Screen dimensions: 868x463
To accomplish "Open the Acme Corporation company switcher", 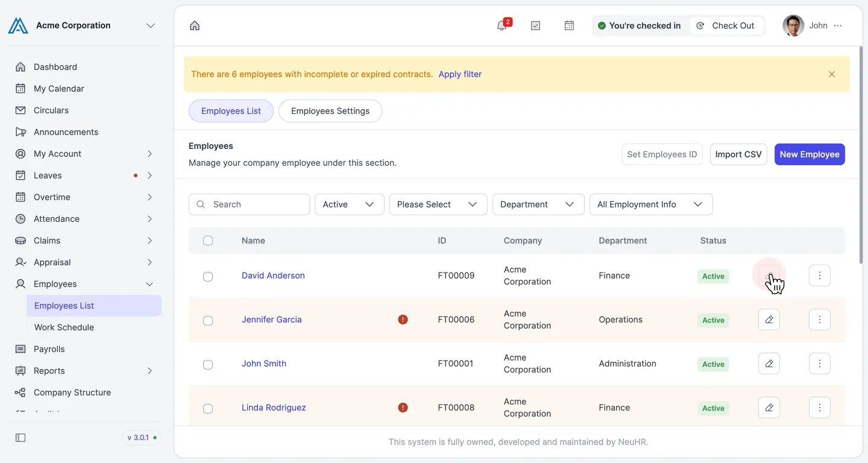I will 151,25.
